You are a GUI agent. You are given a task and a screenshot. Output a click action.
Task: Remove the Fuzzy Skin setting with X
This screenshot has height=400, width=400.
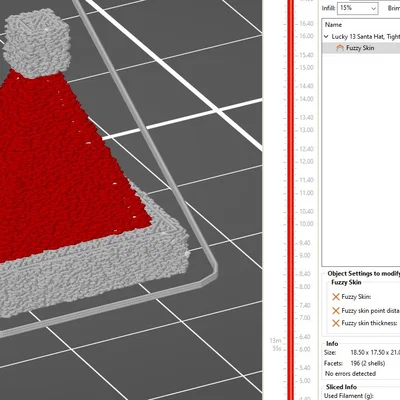click(336, 297)
